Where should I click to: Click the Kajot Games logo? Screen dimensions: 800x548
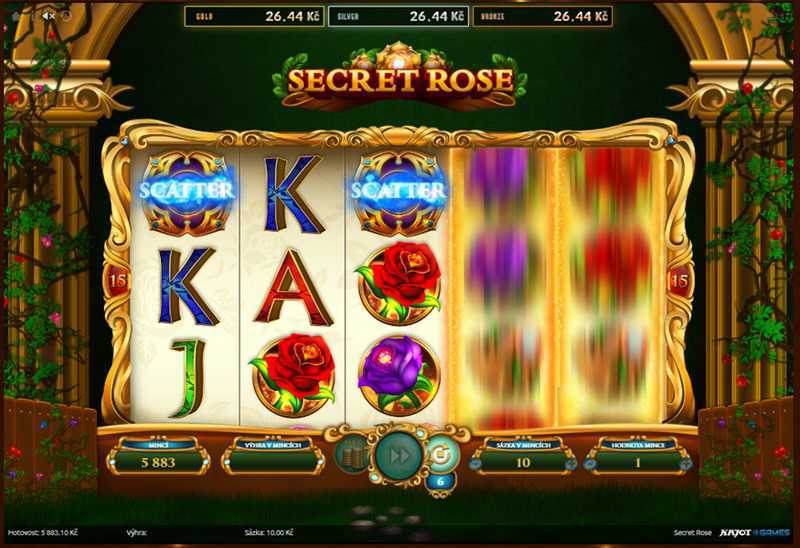click(x=754, y=533)
